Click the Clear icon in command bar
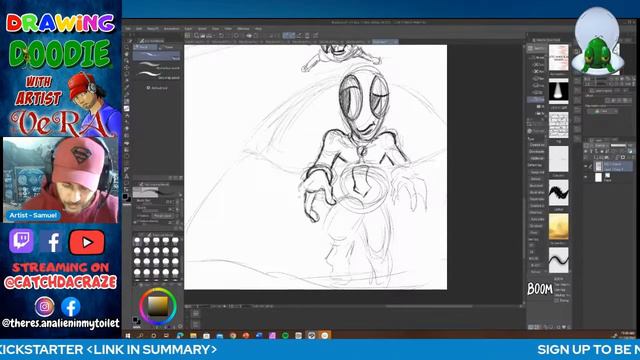 (236, 36)
